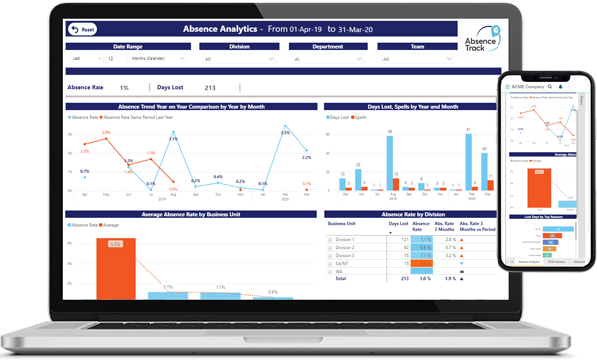Image resolution: width=597 pixels, height=364 pixels.
Task: Click the '121' Days Lost cell
Action: pyautogui.click(x=405, y=240)
